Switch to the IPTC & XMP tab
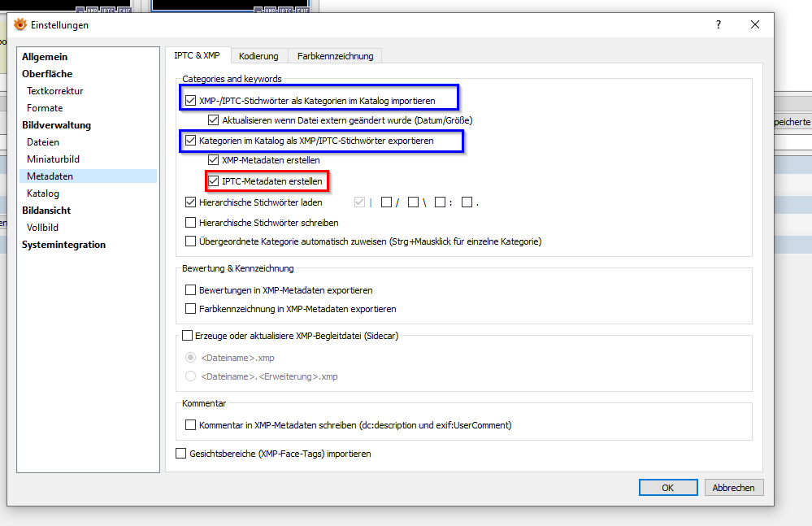Image resolution: width=812 pixels, height=526 pixels. (x=197, y=55)
